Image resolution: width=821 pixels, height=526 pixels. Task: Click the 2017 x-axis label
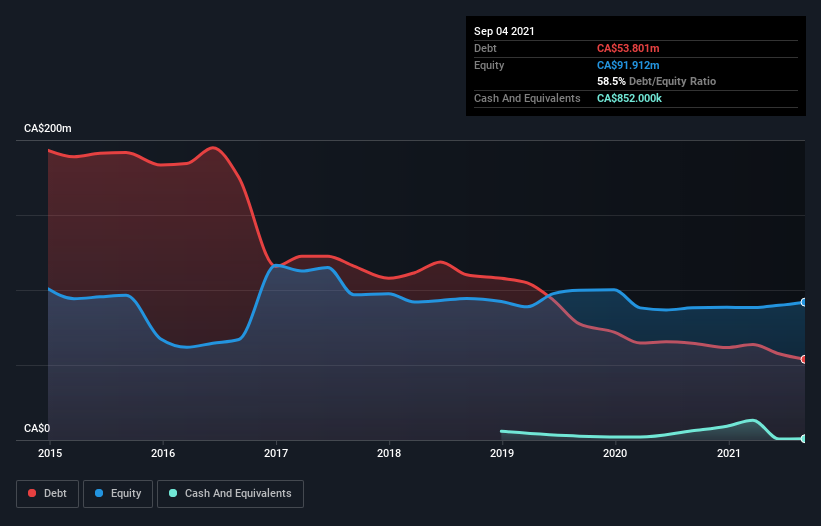click(276, 453)
